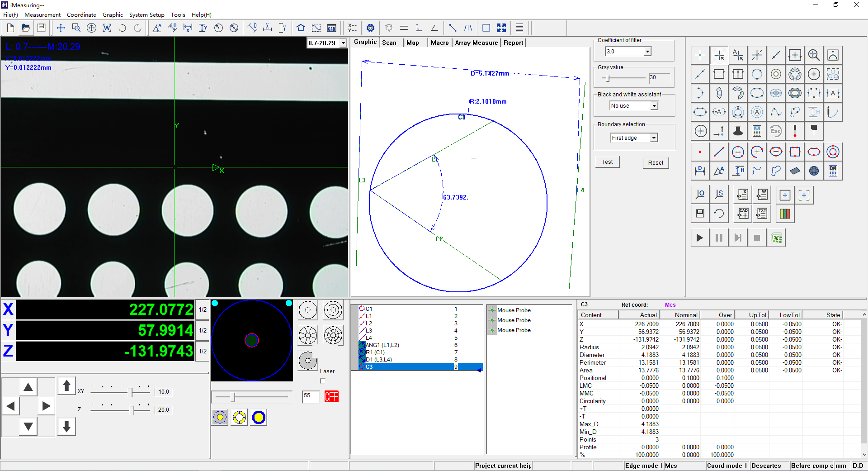This screenshot has height=471, width=868.
Task: Select D1 (L3,L4) in the element list
Action: click(379, 360)
